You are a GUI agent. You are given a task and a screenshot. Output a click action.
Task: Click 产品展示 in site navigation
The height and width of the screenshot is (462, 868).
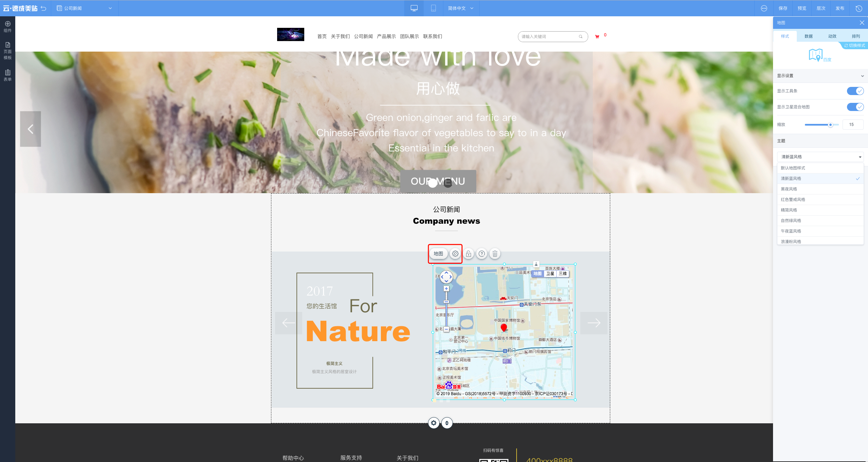click(x=386, y=36)
